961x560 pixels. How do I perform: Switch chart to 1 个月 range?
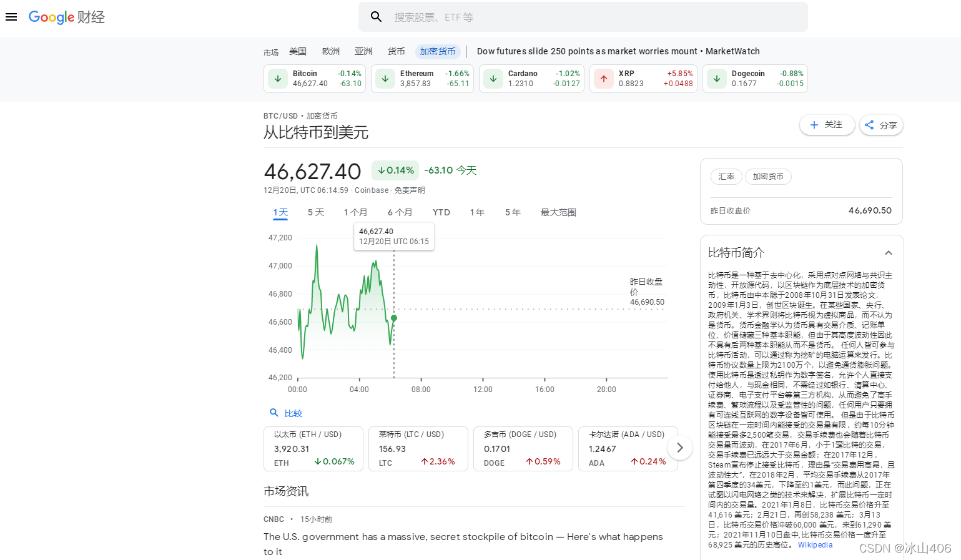355,212
